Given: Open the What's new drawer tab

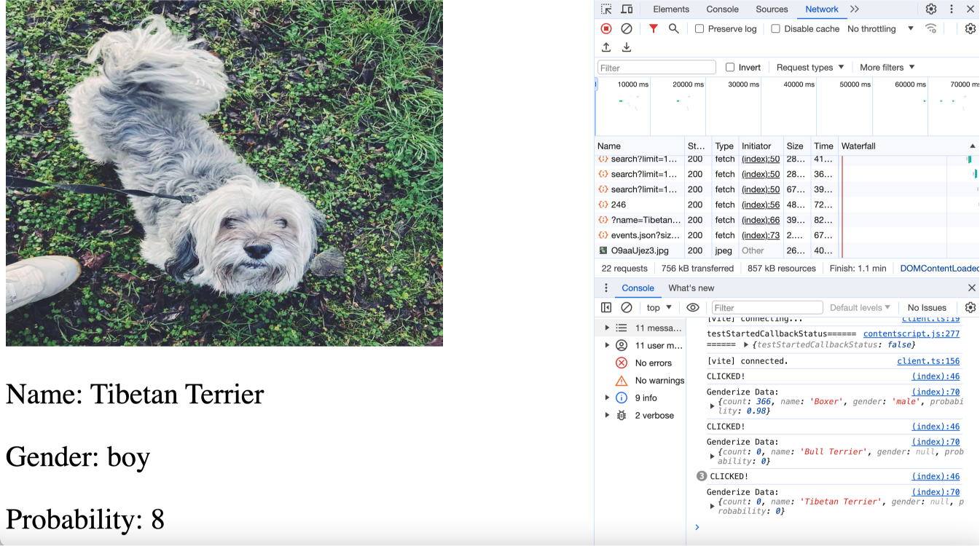Looking at the screenshot, I should [691, 288].
